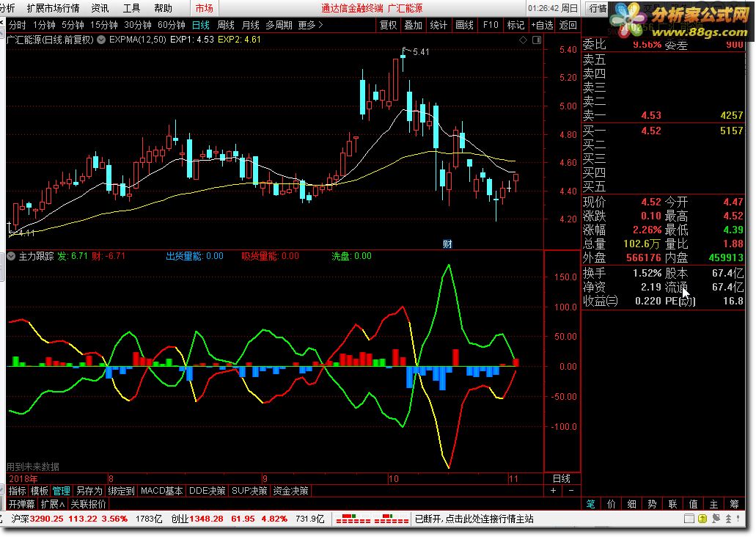
Task: Click the white window icon in the status tray
Action: click(x=689, y=519)
